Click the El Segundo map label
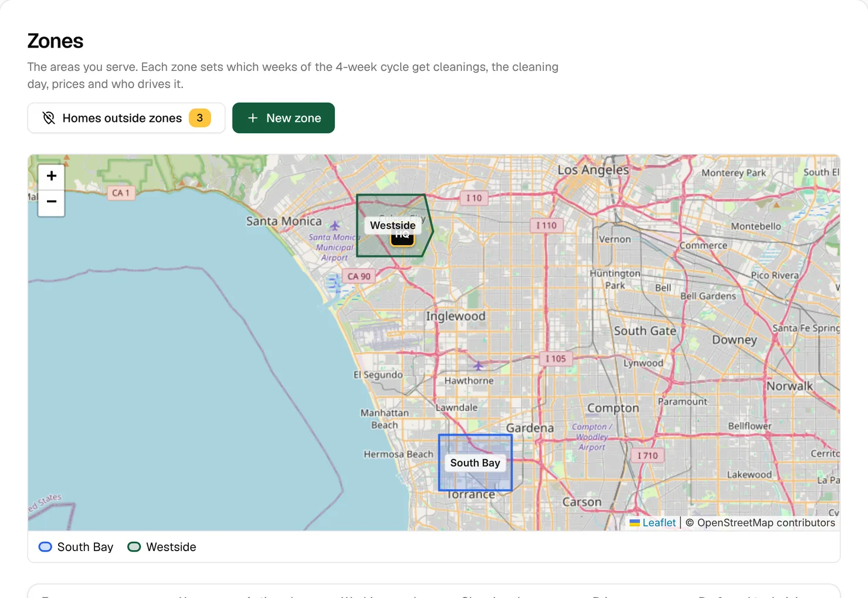This screenshot has width=868, height=598. (x=378, y=375)
